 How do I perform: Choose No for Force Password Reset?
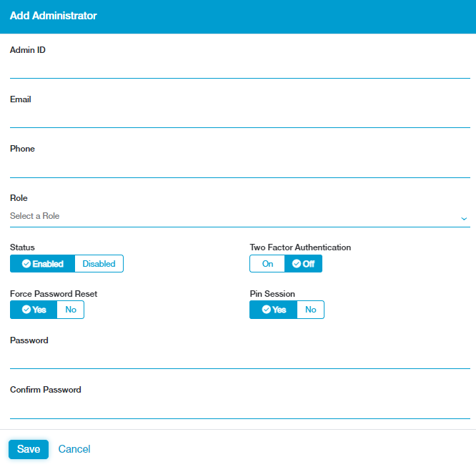point(71,310)
